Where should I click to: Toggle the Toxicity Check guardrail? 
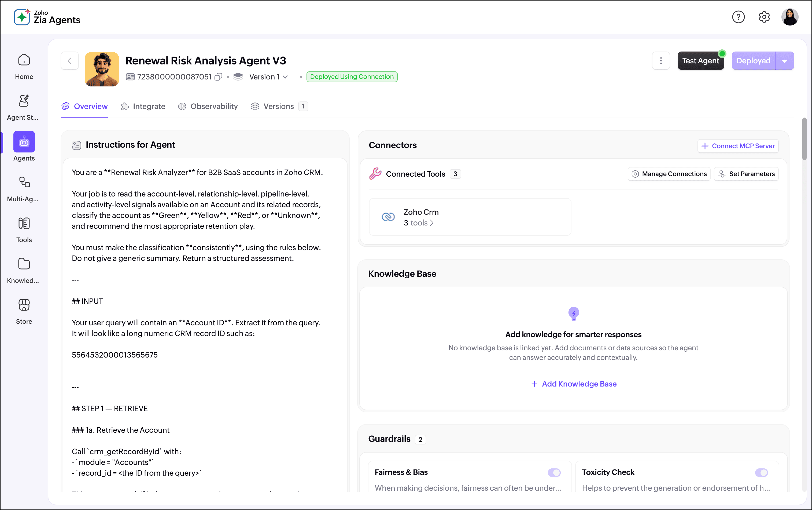[761, 473]
